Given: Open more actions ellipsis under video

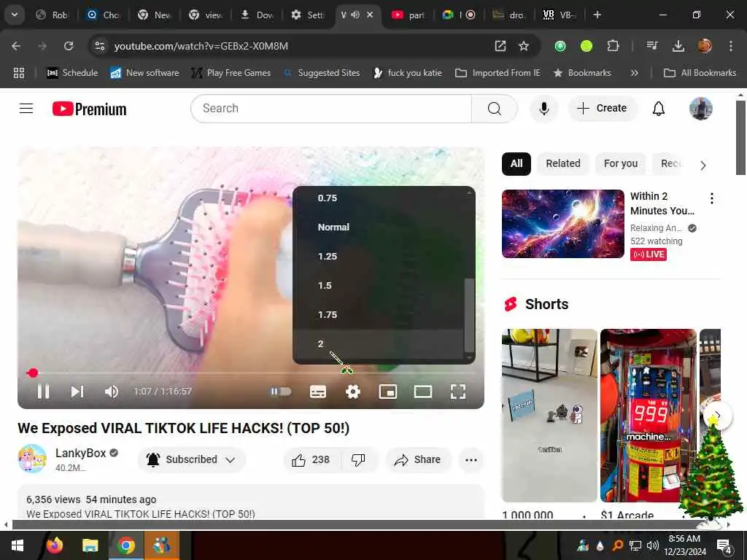Looking at the screenshot, I should (471, 460).
